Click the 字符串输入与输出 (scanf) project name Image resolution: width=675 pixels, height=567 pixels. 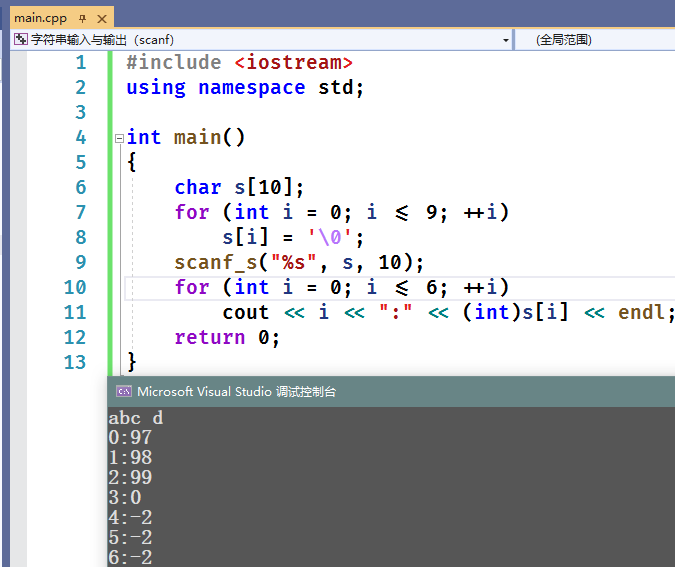coord(102,40)
